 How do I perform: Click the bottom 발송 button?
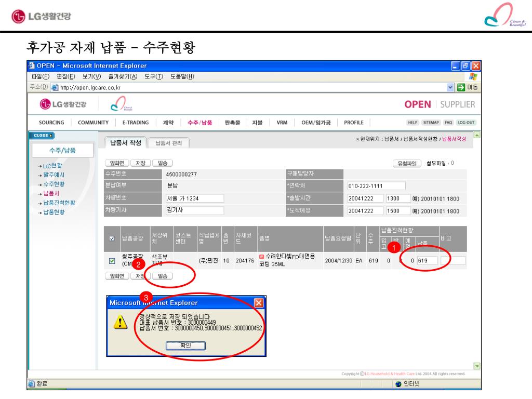point(163,276)
